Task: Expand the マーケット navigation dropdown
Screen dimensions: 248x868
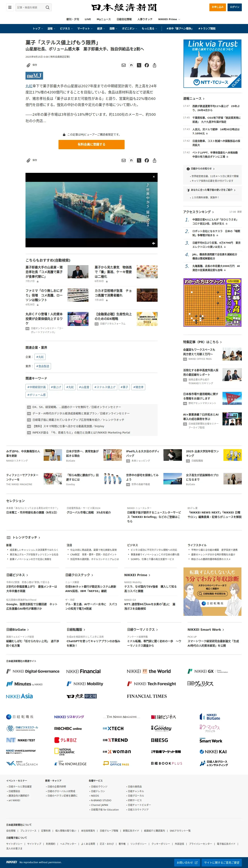Action: coord(85,29)
